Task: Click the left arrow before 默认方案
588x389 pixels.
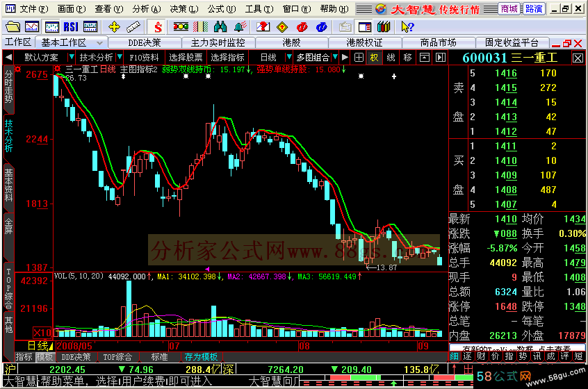Action: [8, 58]
